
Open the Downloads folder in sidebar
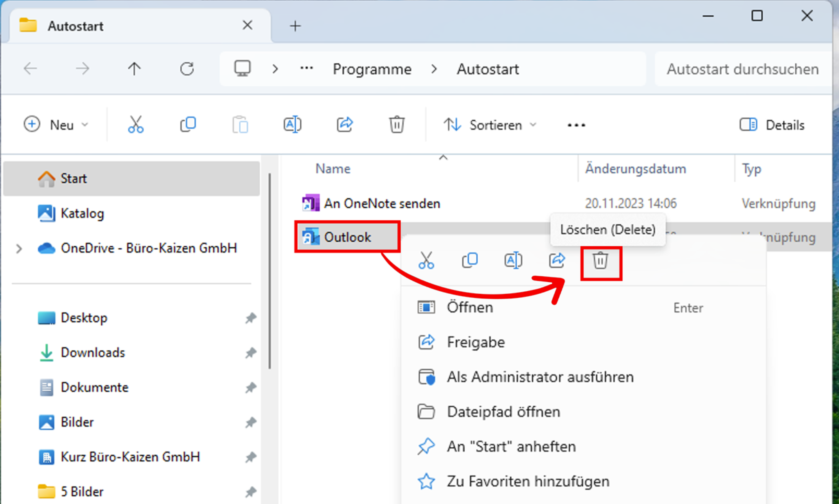click(x=93, y=353)
